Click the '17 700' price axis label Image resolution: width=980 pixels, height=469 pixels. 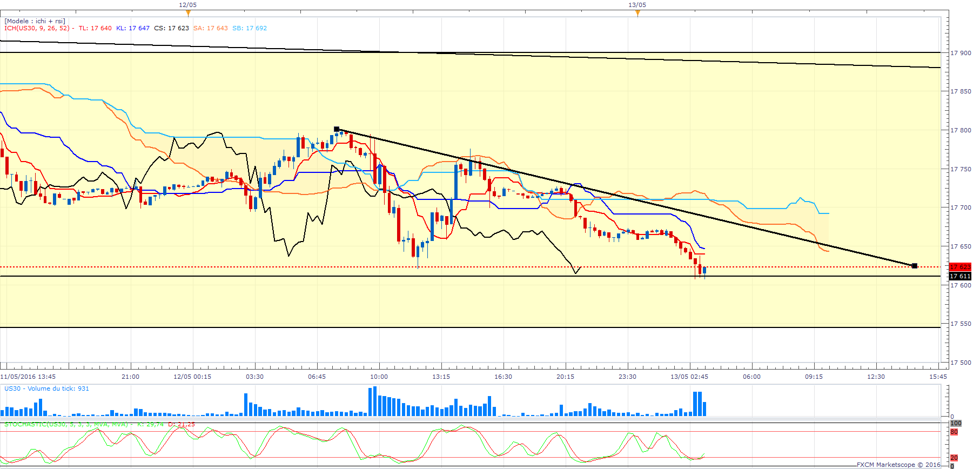(x=961, y=207)
